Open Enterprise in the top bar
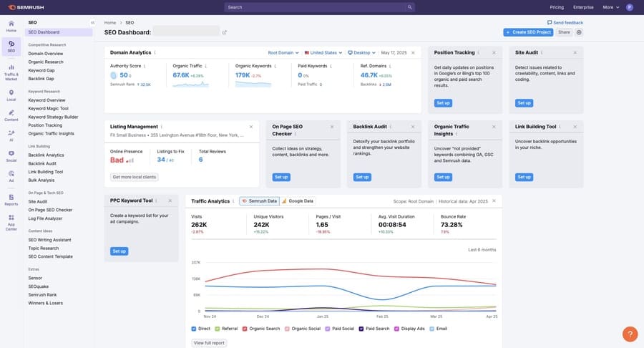Viewport: 644px width, 348px height. [x=583, y=7]
